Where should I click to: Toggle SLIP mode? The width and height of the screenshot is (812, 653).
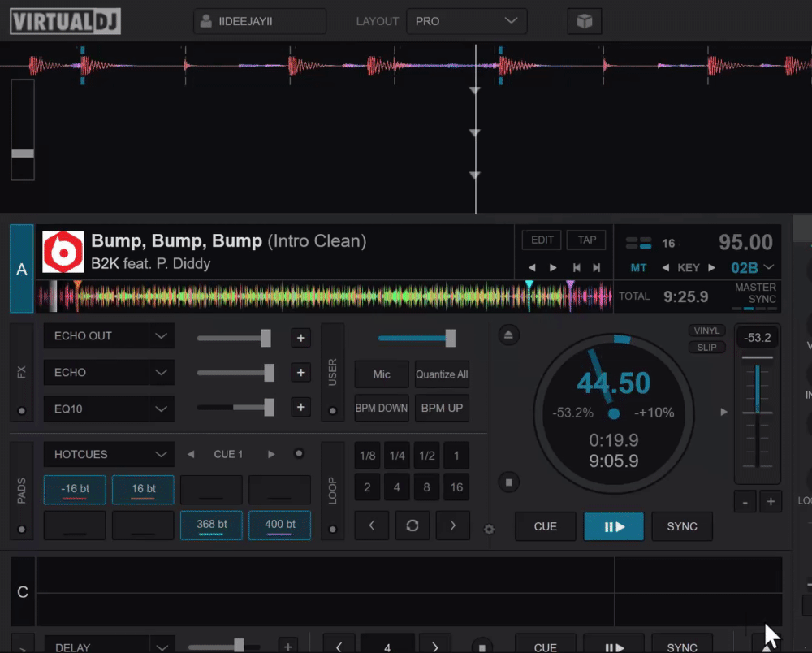pos(706,348)
